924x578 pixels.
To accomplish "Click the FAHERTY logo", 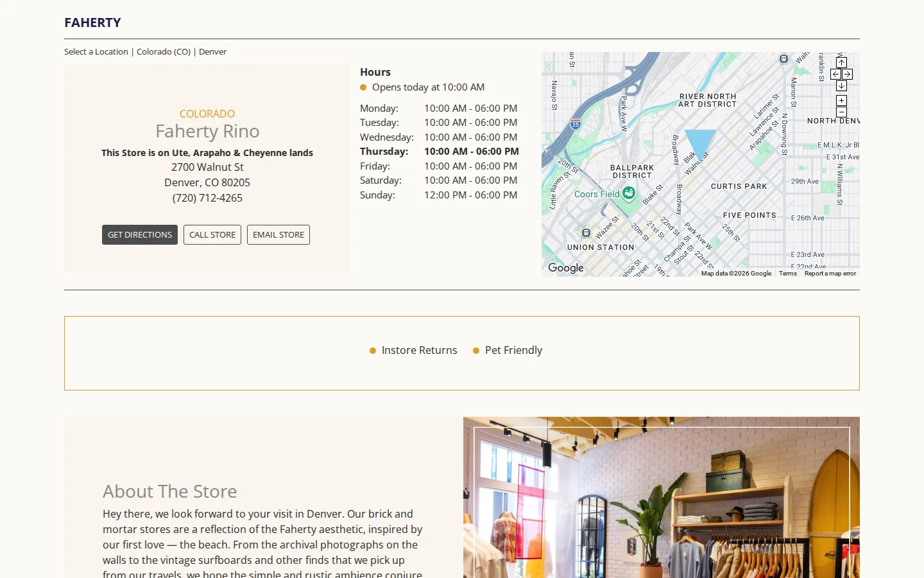I will [92, 22].
